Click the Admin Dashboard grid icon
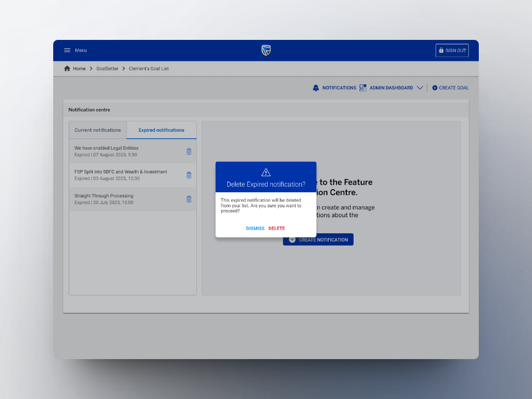This screenshot has height=399, width=532. [362, 88]
